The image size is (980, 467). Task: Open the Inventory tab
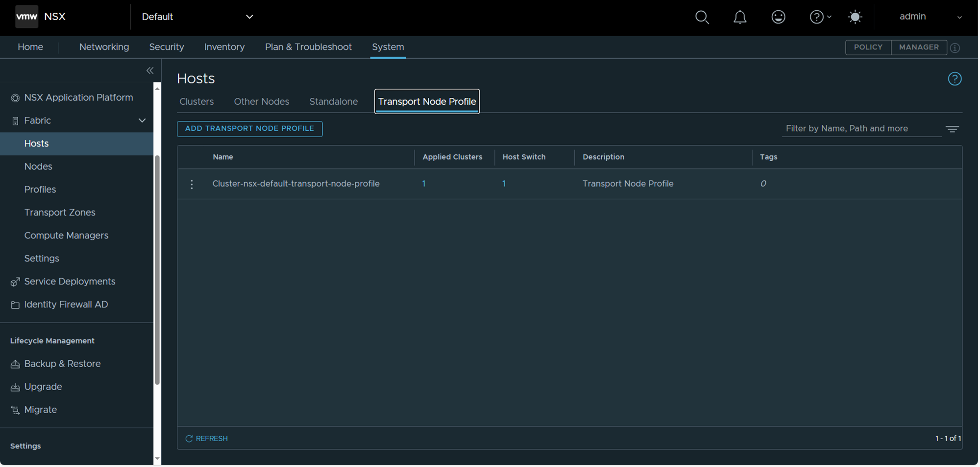[224, 47]
